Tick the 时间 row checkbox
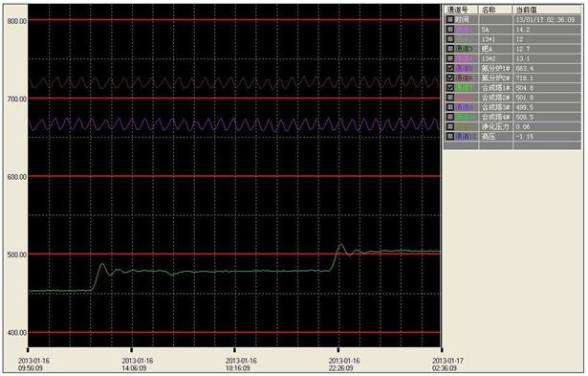 450,19
